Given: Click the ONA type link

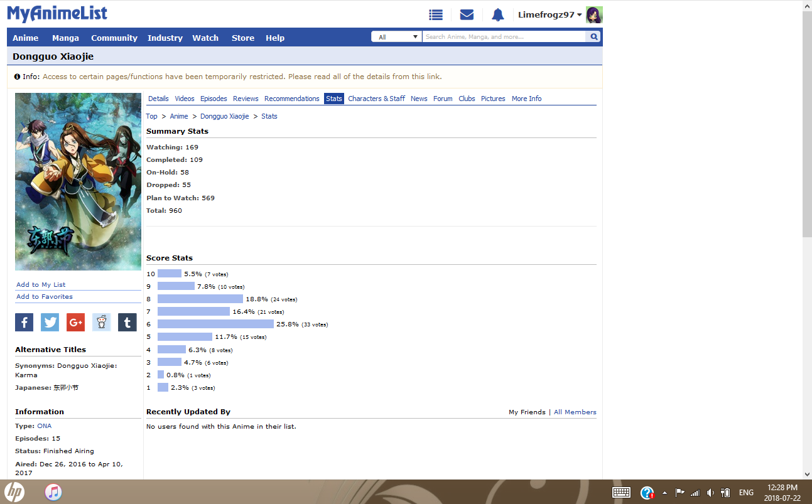Looking at the screenshot, I should pyautogui.click(x=44, y=426).
